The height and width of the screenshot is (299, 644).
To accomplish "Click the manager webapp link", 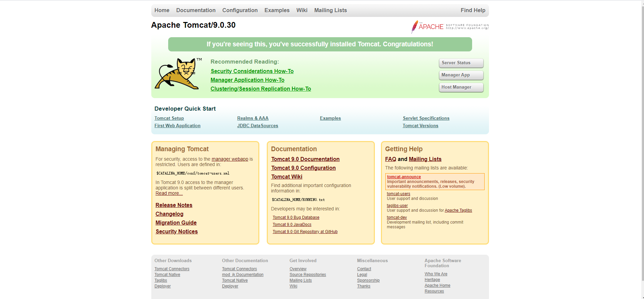I will pyautogui.click(x=230, y=159).
